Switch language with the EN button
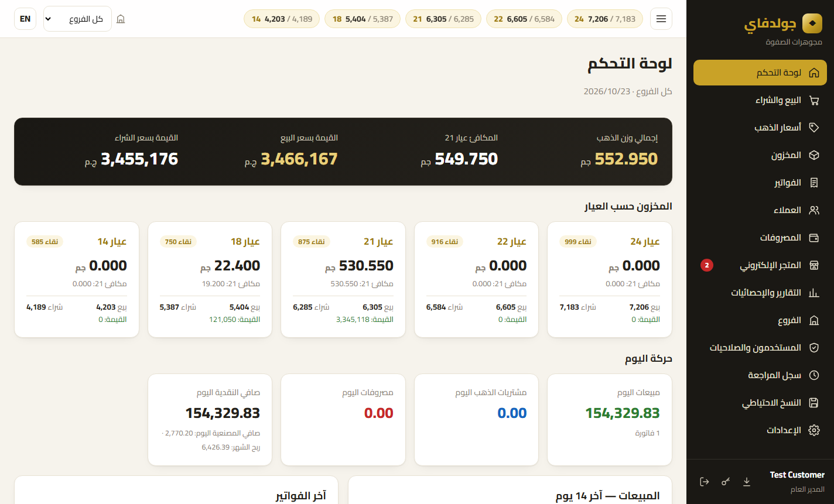The width and height of the screenshot is (834, 504). [25, 19]
